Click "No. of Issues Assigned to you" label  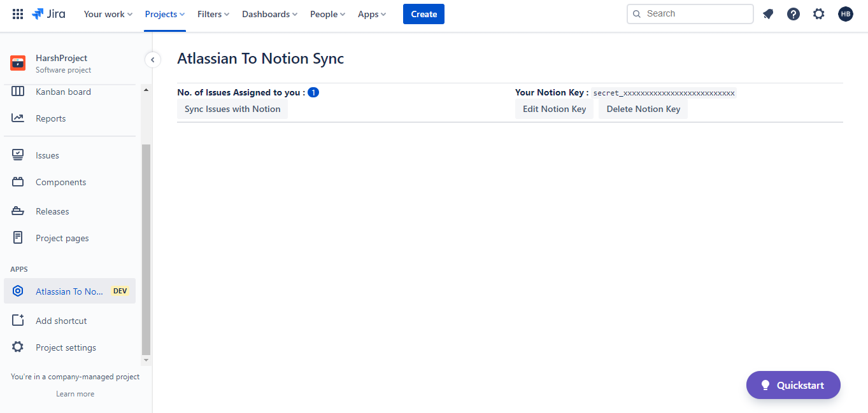pos(241,92)
